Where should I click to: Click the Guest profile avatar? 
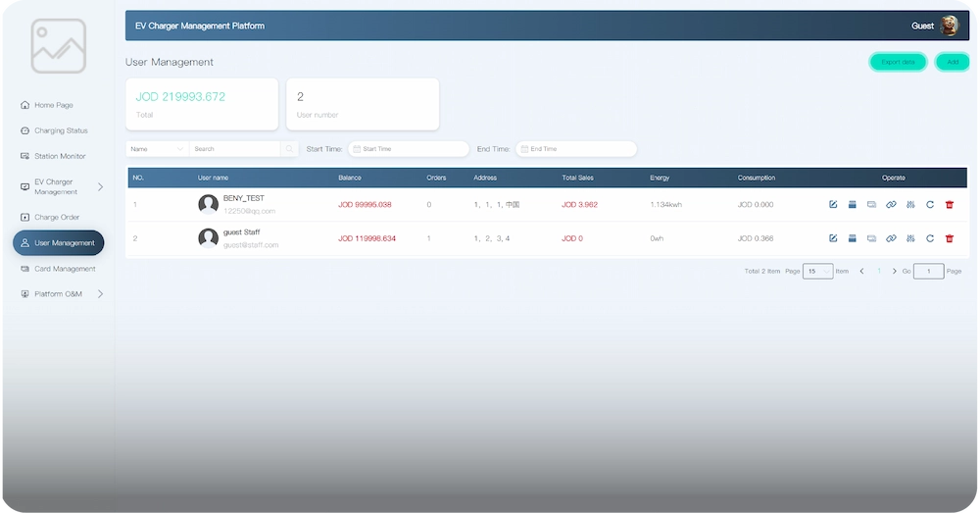[949, 26]
